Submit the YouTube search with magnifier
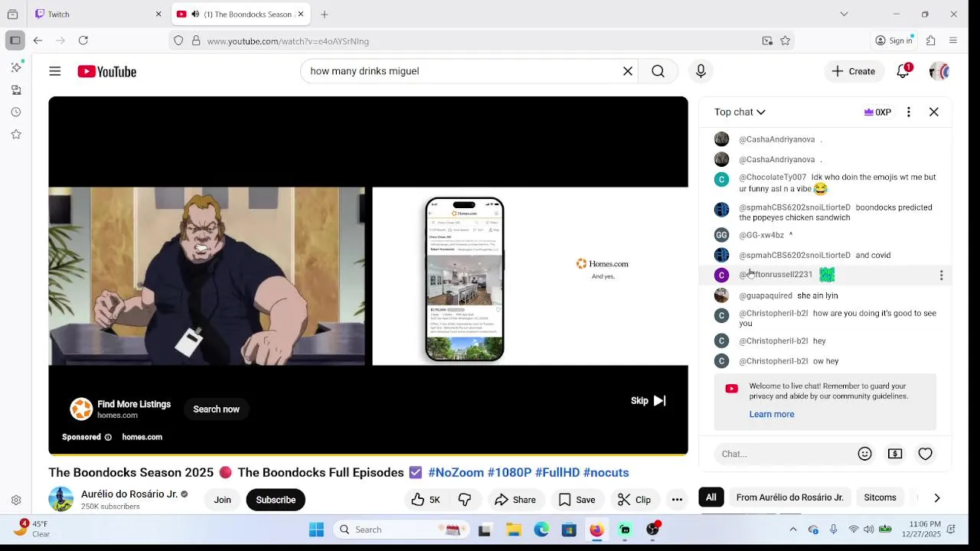 pyautogui.click(x=658, y=71)
